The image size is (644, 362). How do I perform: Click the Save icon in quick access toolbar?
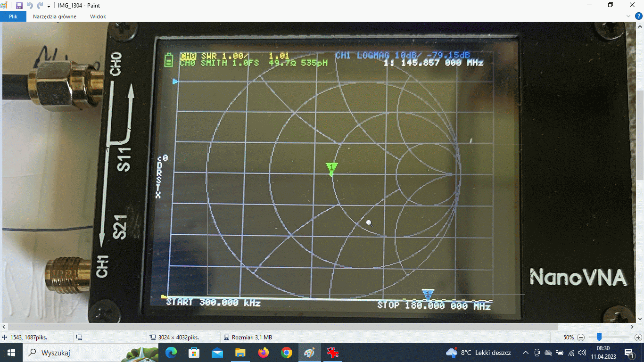(19, 6)
